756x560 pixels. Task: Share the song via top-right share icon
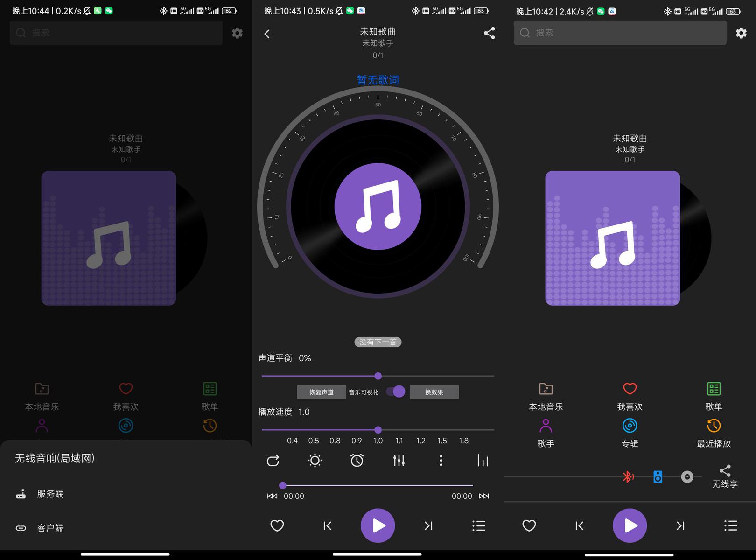coord(489,33)
